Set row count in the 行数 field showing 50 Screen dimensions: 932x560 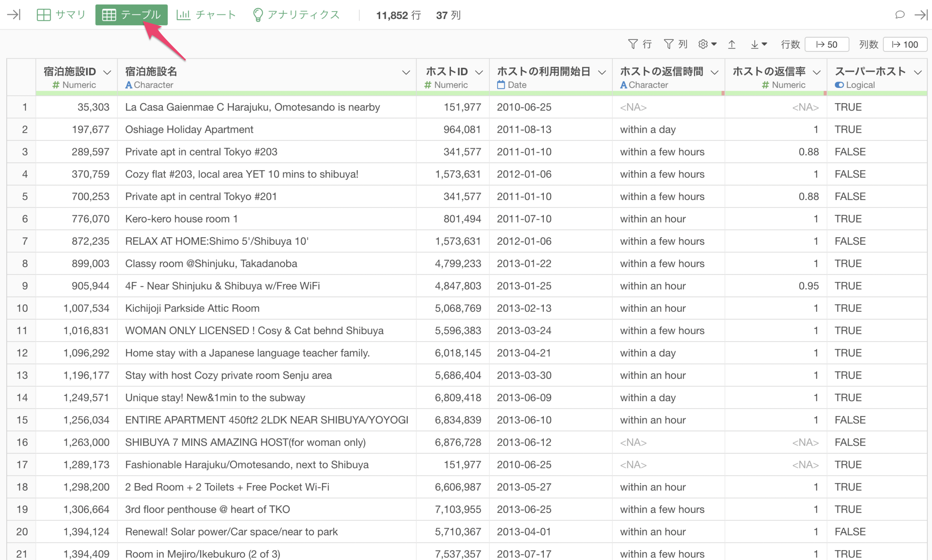coord(827,44)
